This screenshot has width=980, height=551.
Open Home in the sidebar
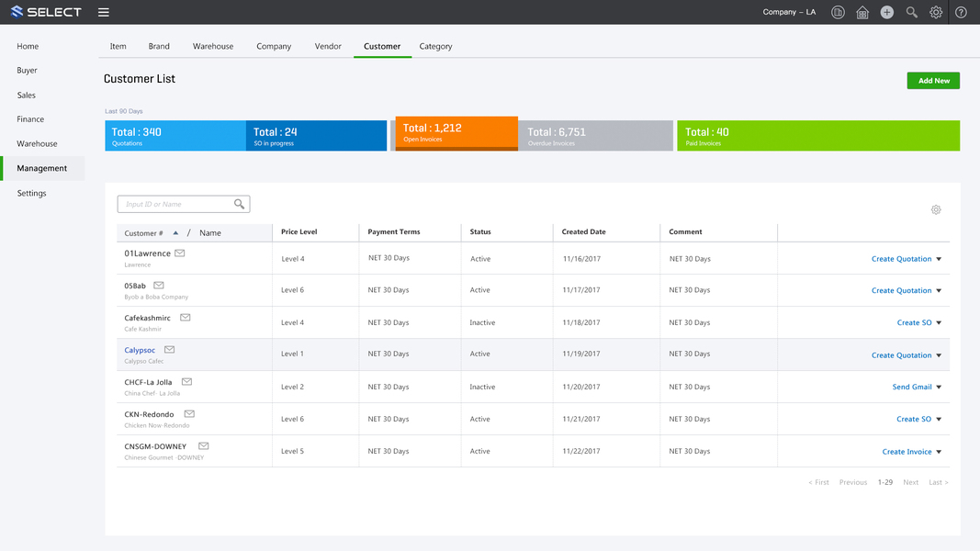[28, 46]
